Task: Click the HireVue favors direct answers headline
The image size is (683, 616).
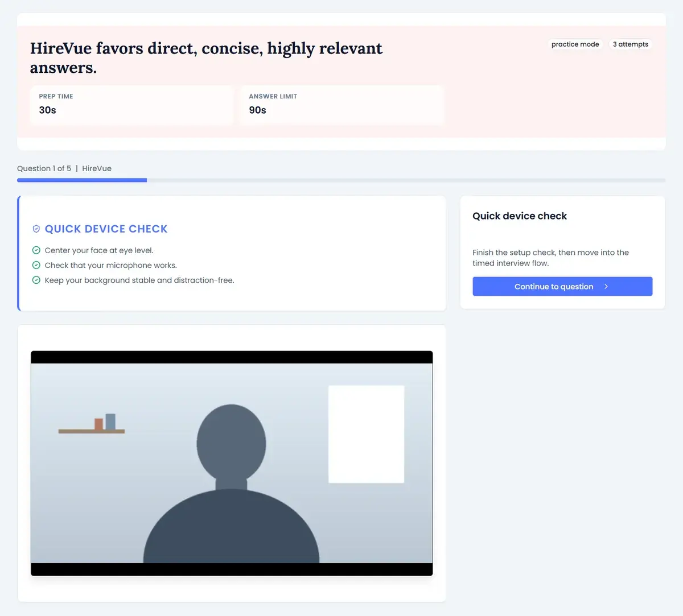Action: (x=206, y=57)
